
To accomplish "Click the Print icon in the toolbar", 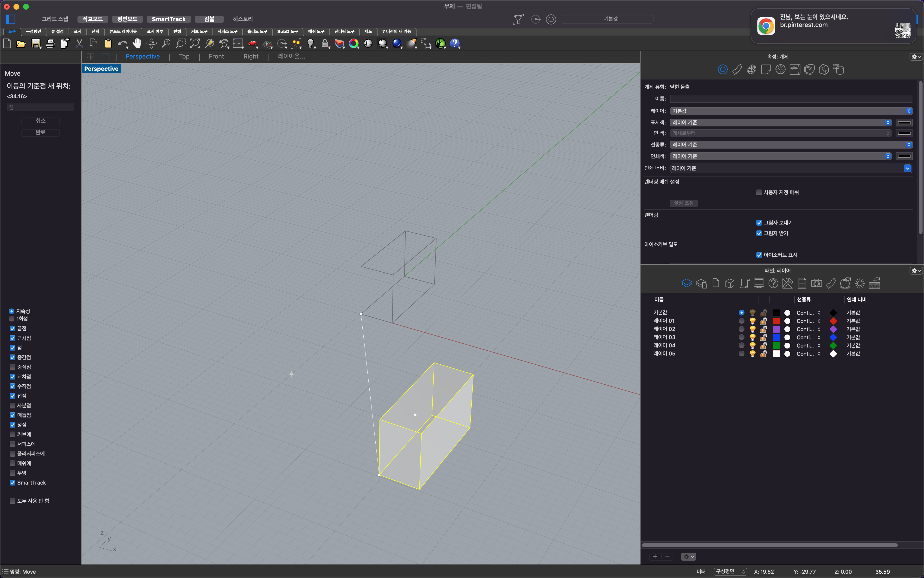I will coord(50,44).
